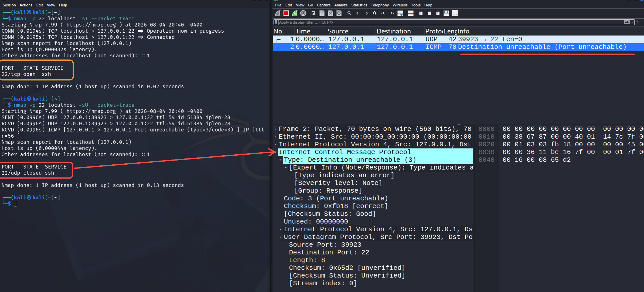Sort packets by the Time column header

tap(311, 31)
